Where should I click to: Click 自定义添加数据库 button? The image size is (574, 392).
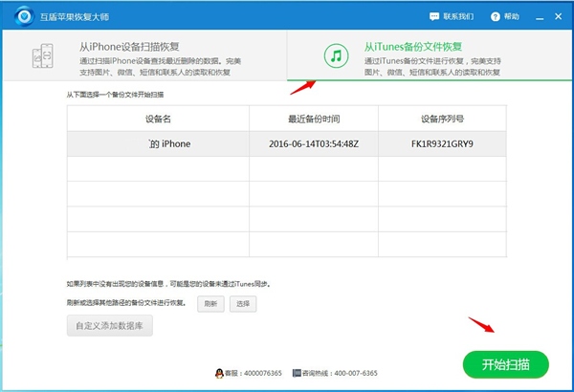[x=110, y=325]
